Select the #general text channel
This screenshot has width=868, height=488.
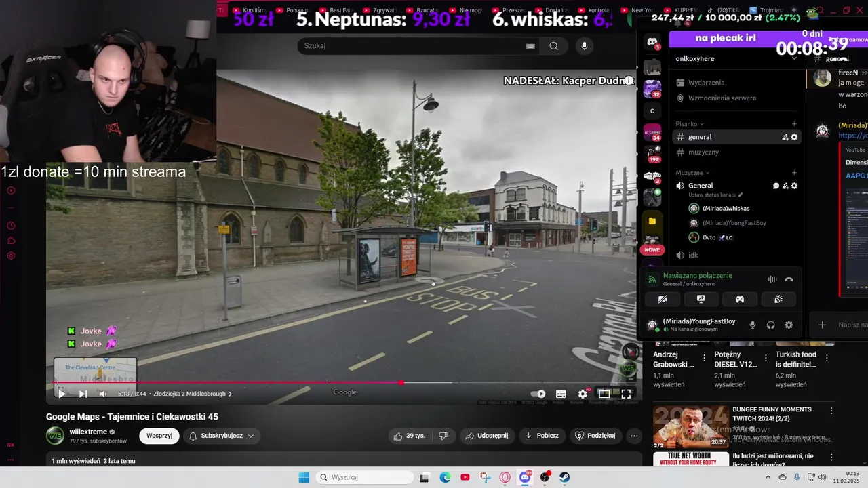pyautogui.click(x=736, y=137)
